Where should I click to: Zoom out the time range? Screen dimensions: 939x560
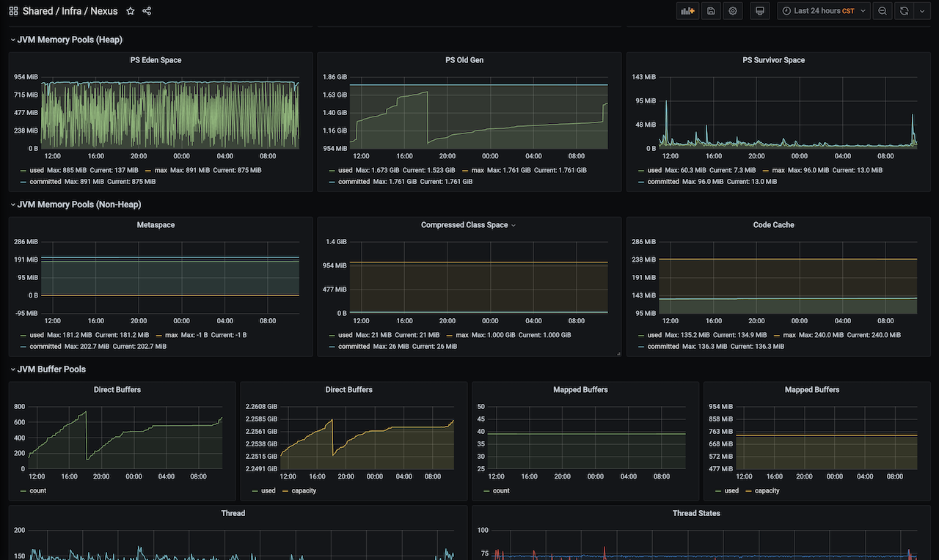(883, 11)
